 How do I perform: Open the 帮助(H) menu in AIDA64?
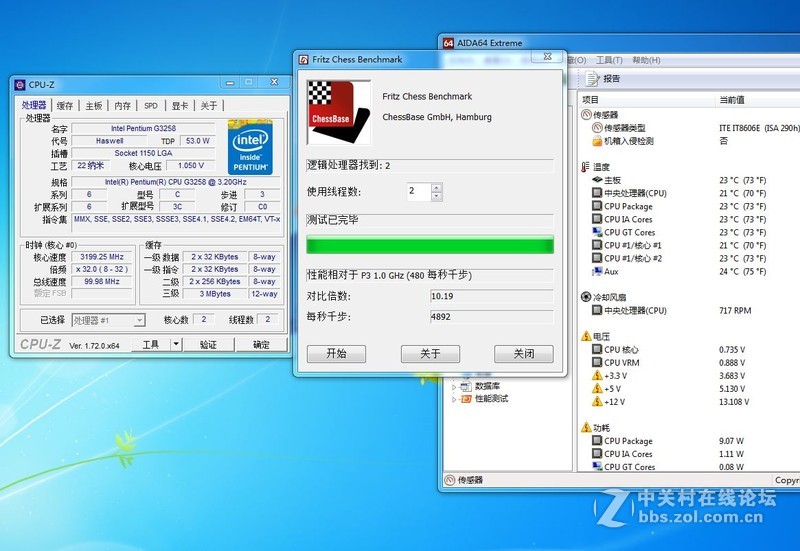click(646, 60)
